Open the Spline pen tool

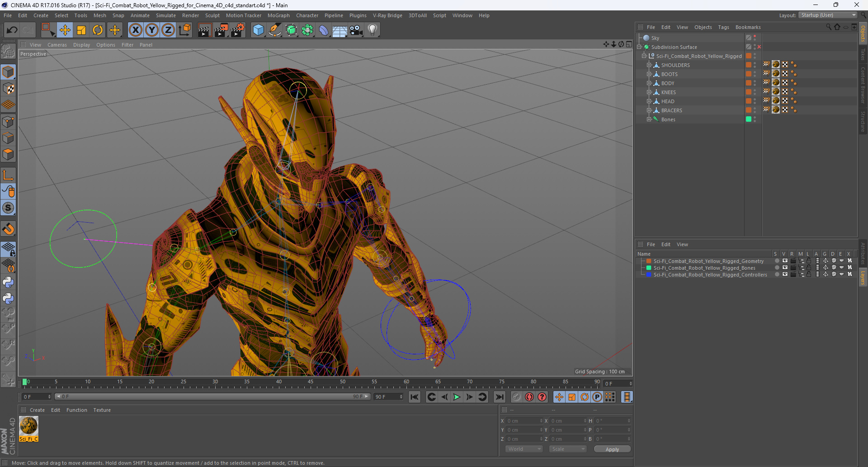274,30
